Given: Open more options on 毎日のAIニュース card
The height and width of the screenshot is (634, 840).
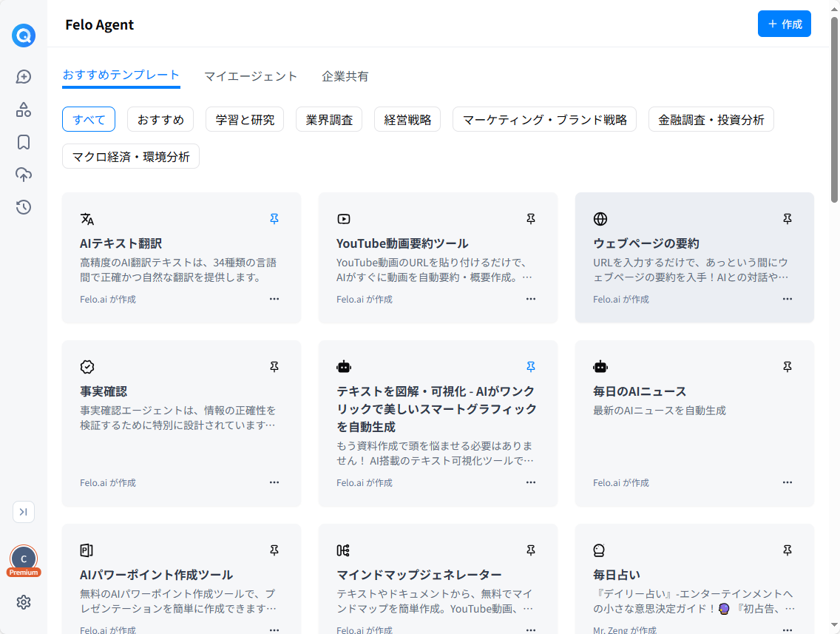Looking at the screenshot, I should 787,482.
